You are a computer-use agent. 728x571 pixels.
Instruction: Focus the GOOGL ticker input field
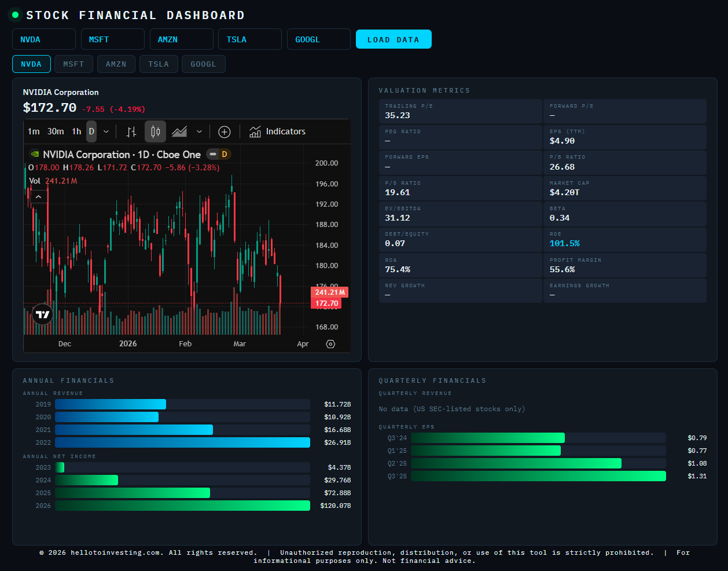[319, 39]
